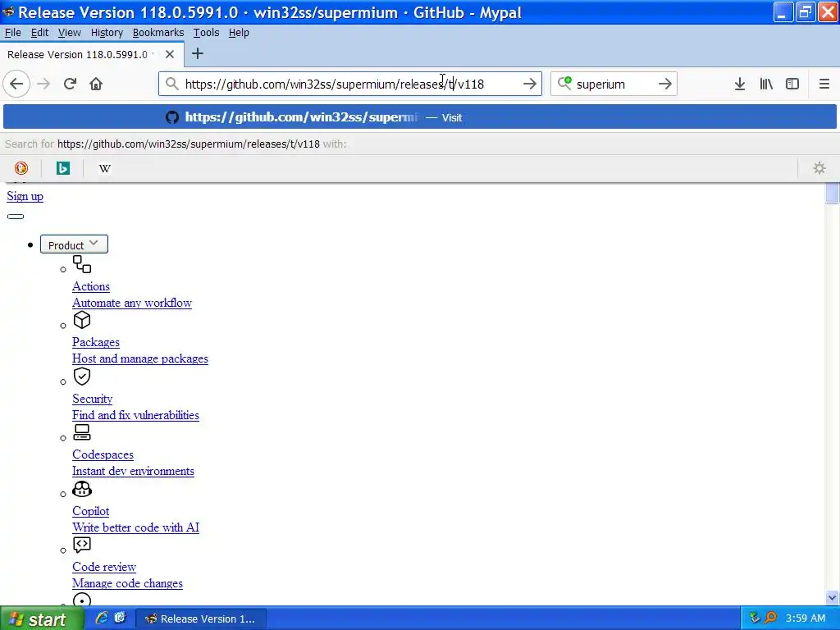
Task: Open the Instant dev environments link
Action: point(134,472)
